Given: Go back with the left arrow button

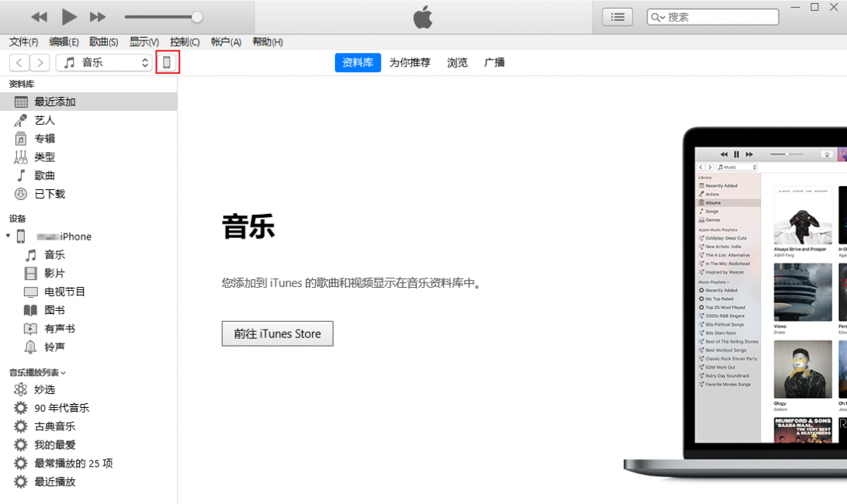Looking at the screenshot, I should 19,63.
